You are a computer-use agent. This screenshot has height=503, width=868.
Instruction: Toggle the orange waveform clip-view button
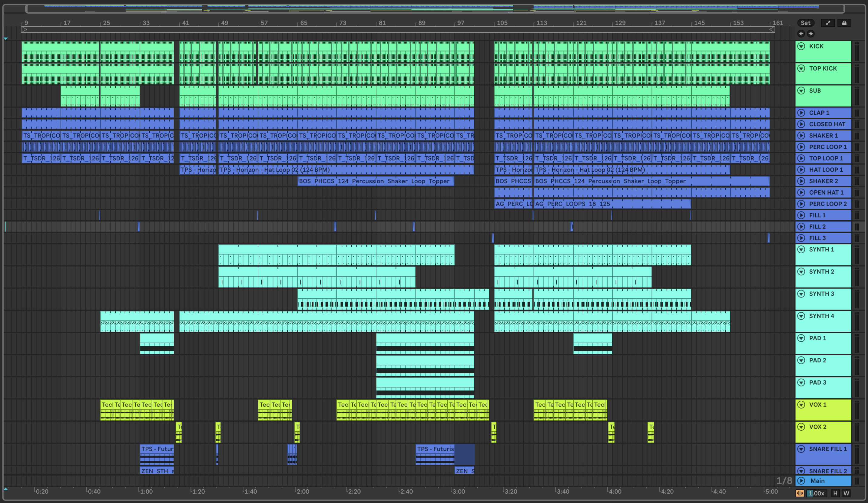(800, 493)
